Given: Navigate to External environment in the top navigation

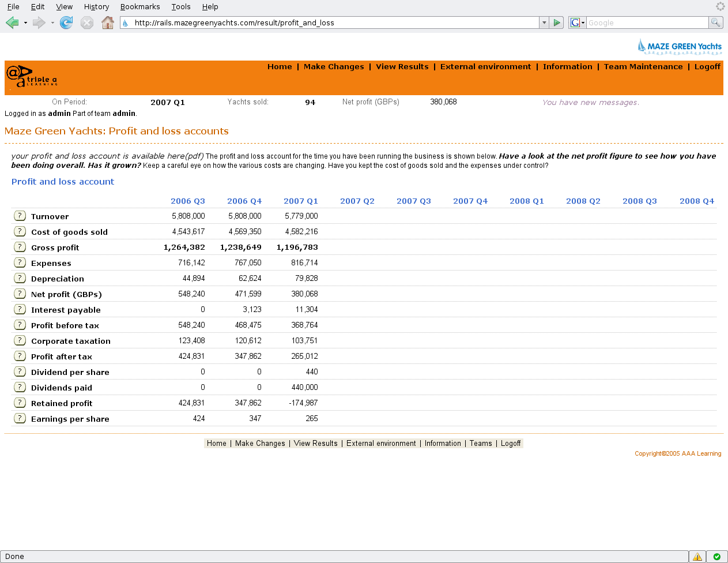Looking at the screenshot, I should 486,66.
